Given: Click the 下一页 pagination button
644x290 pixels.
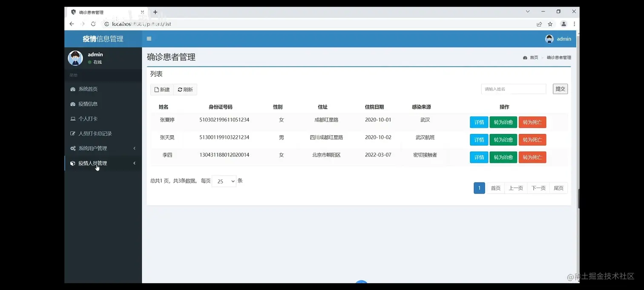Looking at the screenshot, I should tap(538, 188).
